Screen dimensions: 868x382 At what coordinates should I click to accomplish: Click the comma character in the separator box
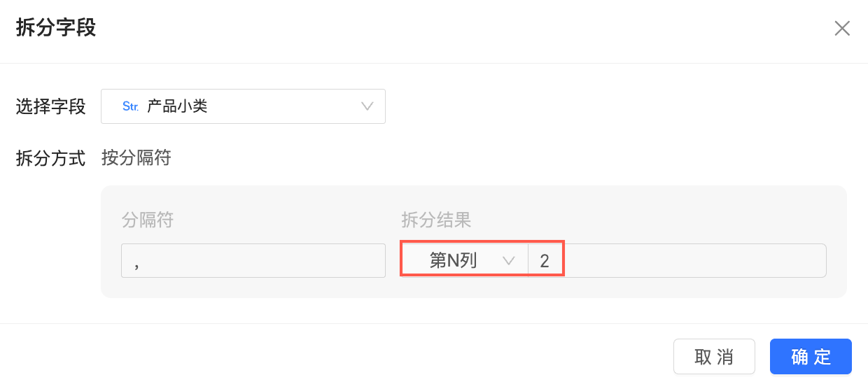(136, 265)
